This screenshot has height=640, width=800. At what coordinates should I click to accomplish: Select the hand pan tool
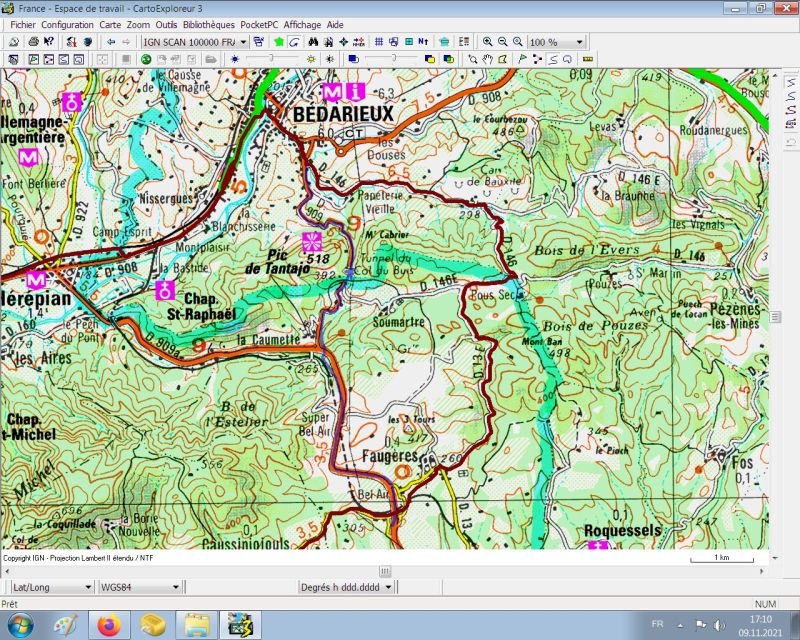pos(488,59)
